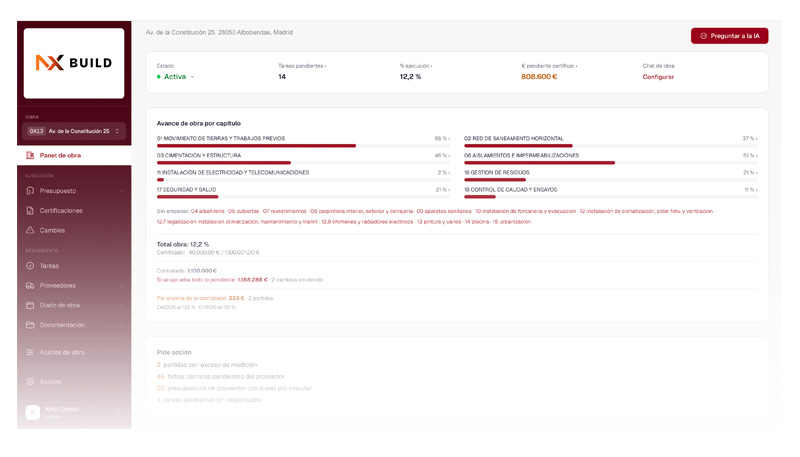Select 16 GESTION DE RESIDUOS chapter
This screenshot has width=800, height=457.
pyautogui.click(x=496, y=172)
